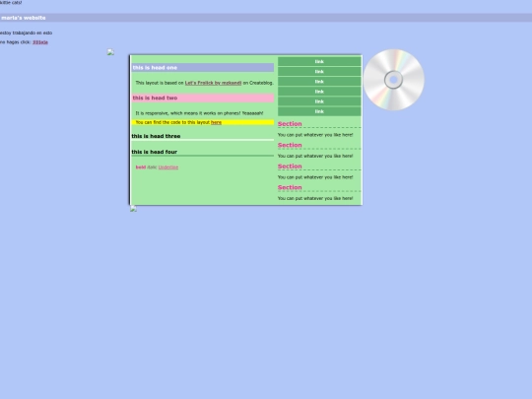Image resolution: width=532 pixels, height=399 pixels.
Task: Click the 'maria's website' header bar
Action: 266,18
